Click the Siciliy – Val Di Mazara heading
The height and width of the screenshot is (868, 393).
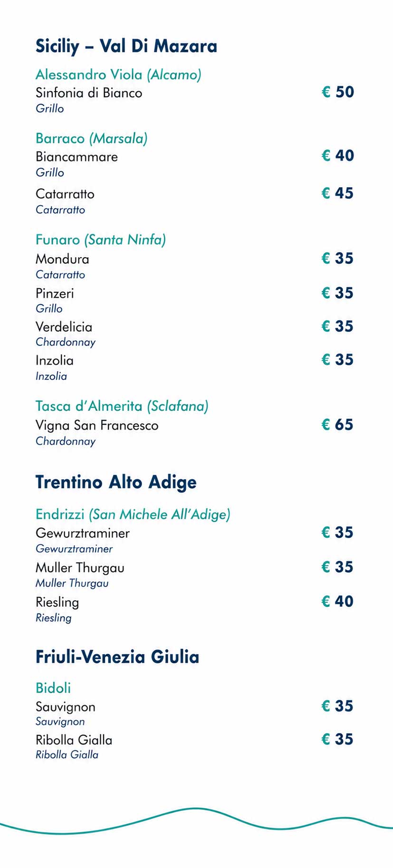pos(126,46)
